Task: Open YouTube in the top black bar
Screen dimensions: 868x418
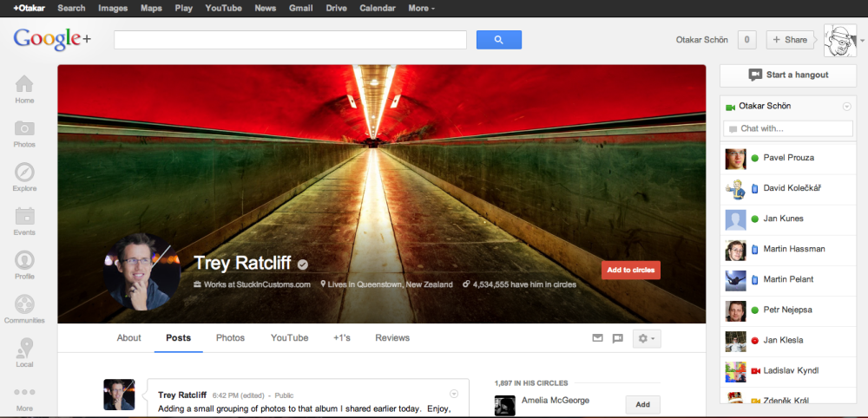Action: pyautogui.click(x=224, y=9)
